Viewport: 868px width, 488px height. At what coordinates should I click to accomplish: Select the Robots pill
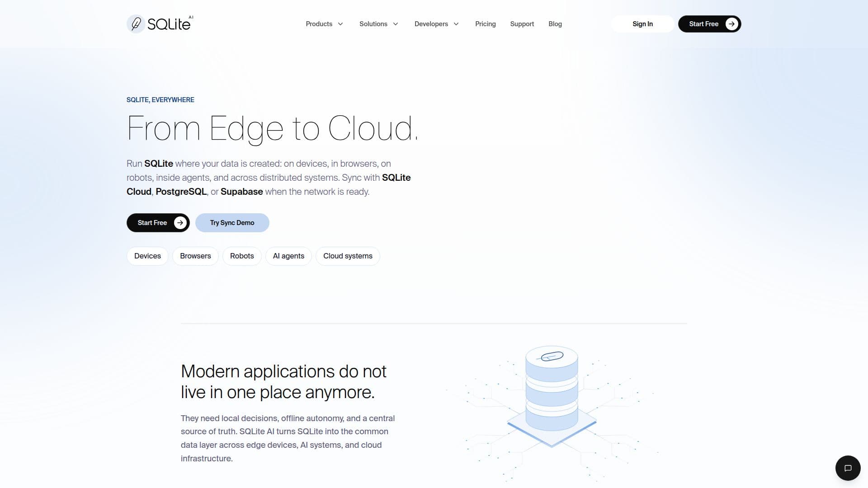[x=242, y=256]
